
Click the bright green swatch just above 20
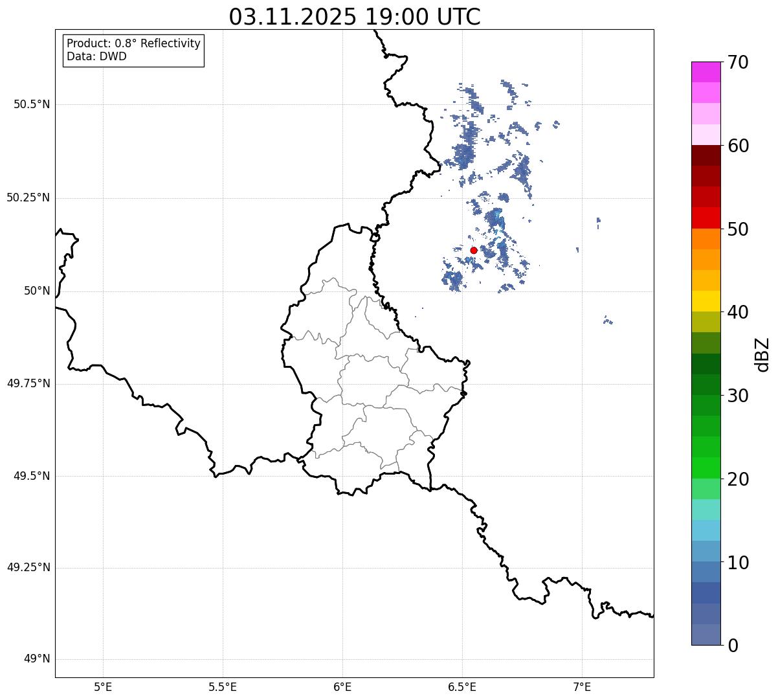click(x=706, y=468)
